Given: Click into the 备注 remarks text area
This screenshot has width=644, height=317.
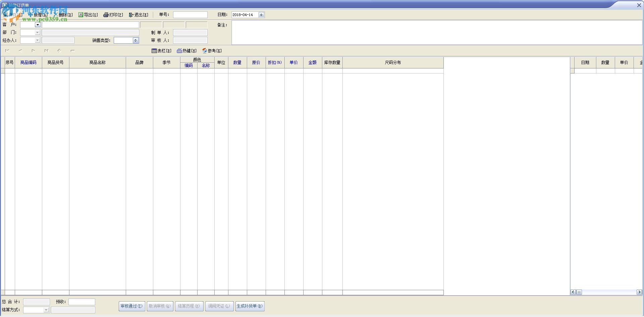Looking at the screenshot, I should pos(437,33).
